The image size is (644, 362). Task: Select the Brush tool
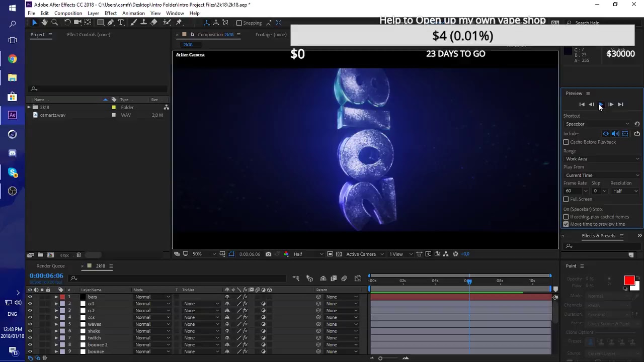point(134,23)
